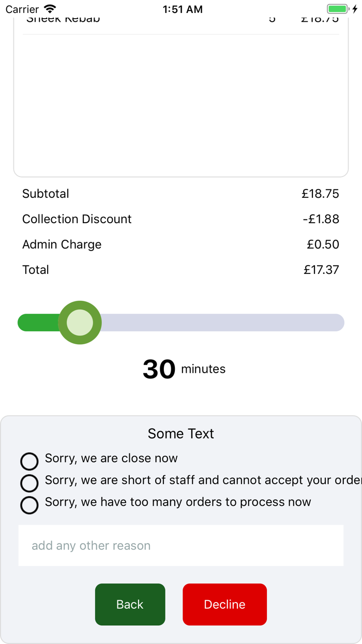The width and height of the screenshot is (362, 644).
Task: Tap the Carrier label in status bar
Action: tap(22, 9)
